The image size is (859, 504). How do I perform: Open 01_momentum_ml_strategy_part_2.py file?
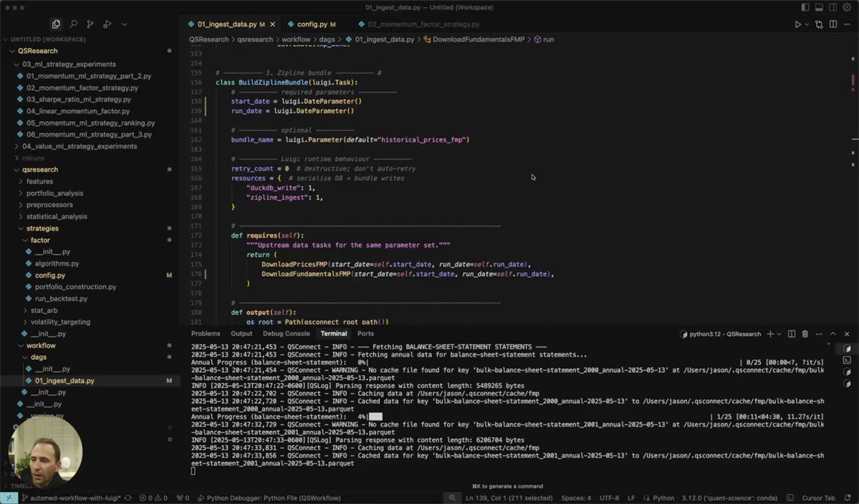(88, 76)
